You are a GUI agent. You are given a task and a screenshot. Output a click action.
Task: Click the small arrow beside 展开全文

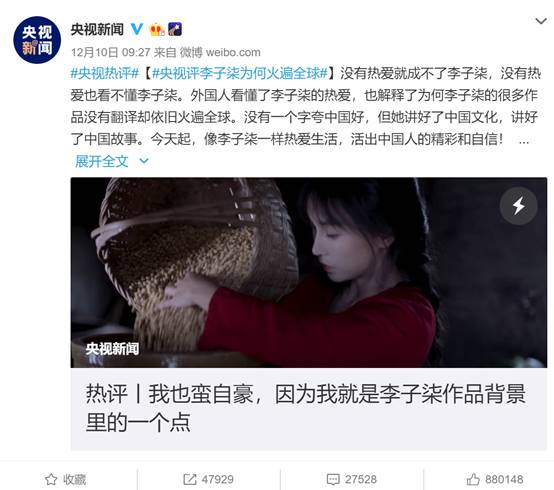click(144, 161)
